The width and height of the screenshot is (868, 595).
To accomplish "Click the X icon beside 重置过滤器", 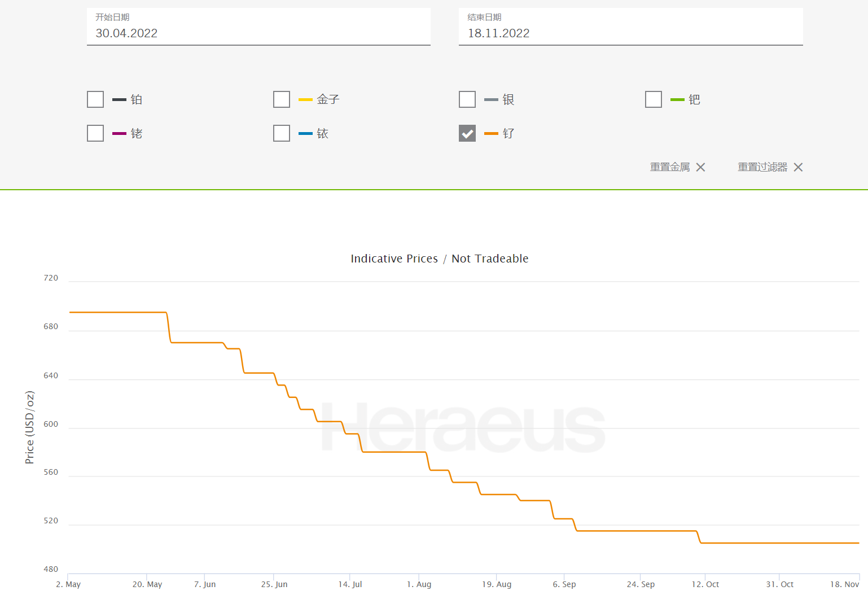I will click(798, 167).
